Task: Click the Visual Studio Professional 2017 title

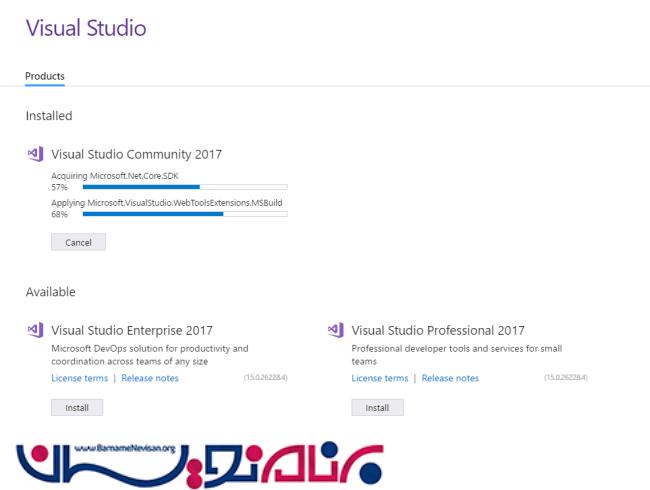Action: [438, 330]
